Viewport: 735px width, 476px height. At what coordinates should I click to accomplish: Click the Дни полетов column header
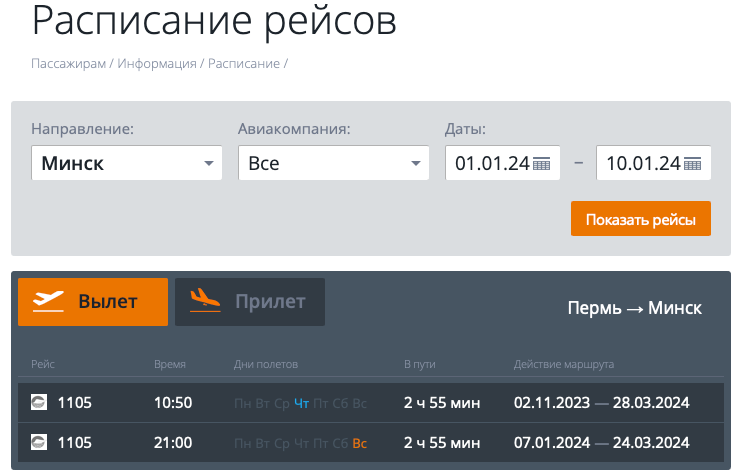266,364
